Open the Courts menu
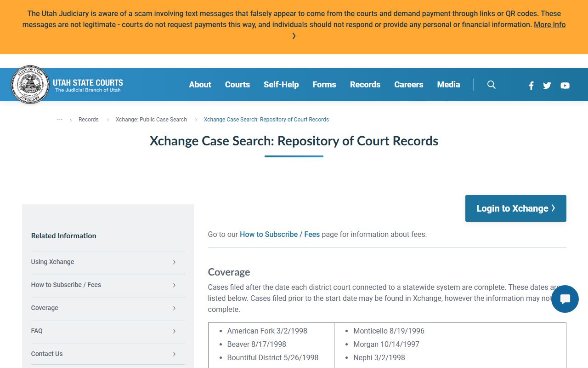Image resolution: width=588 pixels, height=368 pixels. (x=237, y=85)
